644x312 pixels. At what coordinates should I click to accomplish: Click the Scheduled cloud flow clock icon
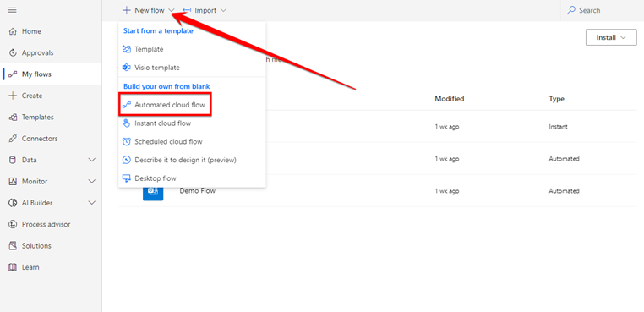127,141
